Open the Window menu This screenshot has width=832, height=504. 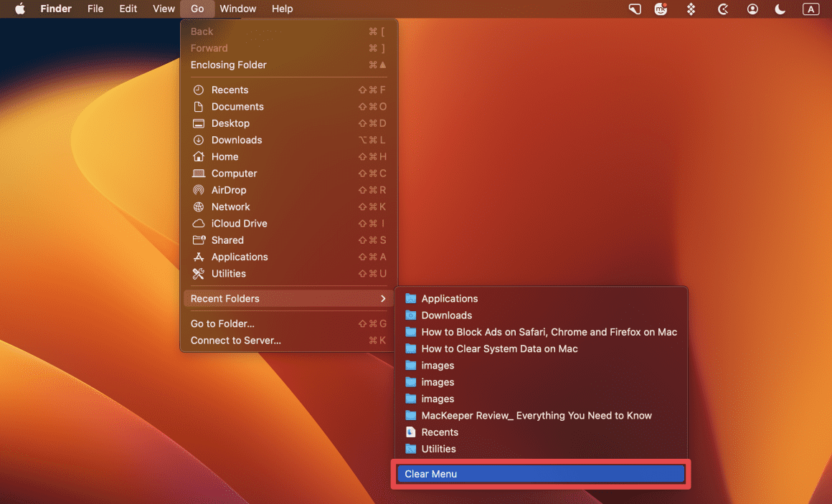(237, 9)
